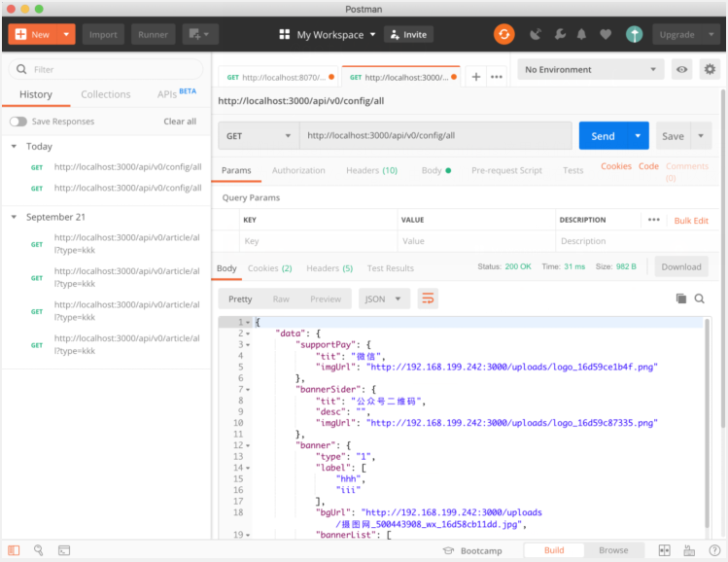Open My Workspace dropdown
The image size is (728, 562).
[x=336, y=34]
